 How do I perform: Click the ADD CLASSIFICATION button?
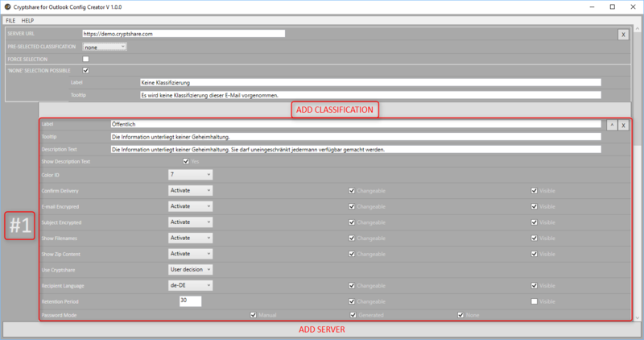click(x=334, y=110)
